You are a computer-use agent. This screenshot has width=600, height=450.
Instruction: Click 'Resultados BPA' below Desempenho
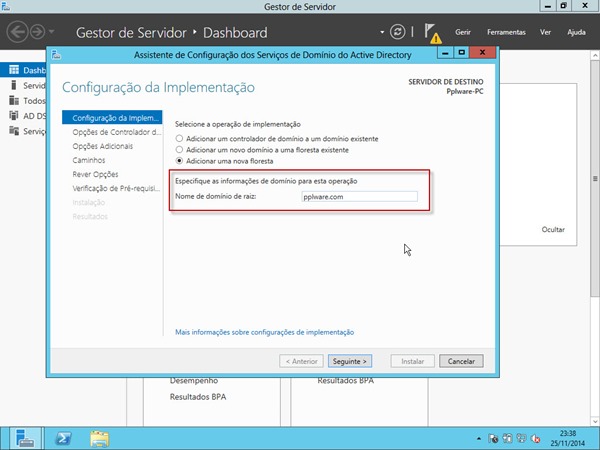pyautogui.click(x=198, y=397)
